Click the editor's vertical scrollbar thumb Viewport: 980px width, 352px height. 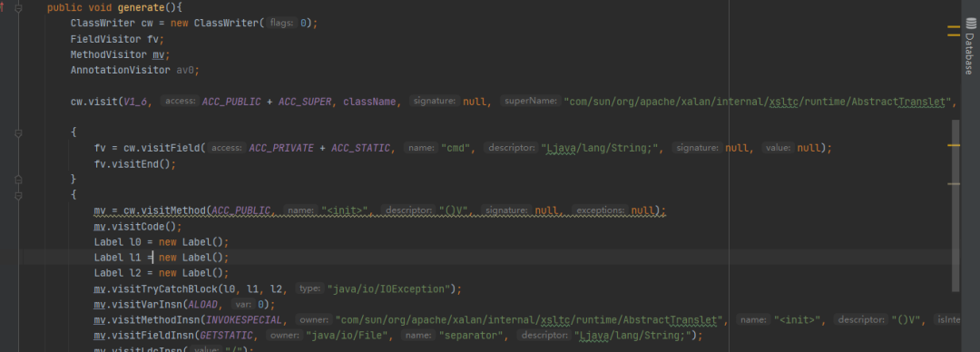(x=955, y=206)
